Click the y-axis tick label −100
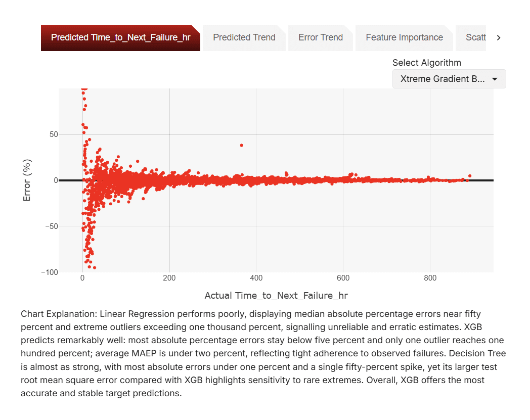 (x=50, y=272)
